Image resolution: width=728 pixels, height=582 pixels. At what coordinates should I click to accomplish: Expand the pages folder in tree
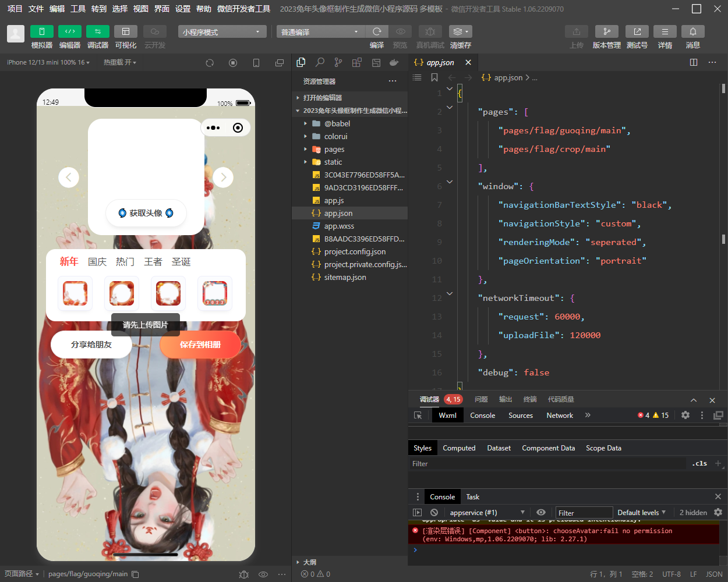click(334, 149)
